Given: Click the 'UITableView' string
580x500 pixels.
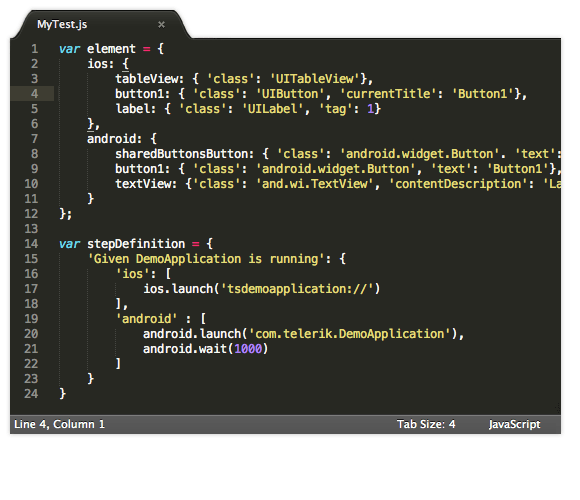Looking at the screenshot, I should [x=315, y=79].
